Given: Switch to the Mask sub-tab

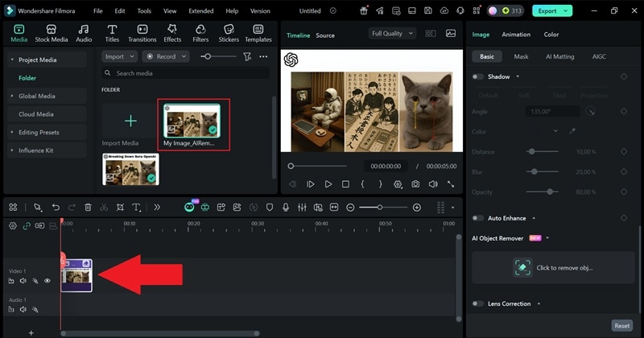Looking at the screenshot, I should tap(521, 56).
